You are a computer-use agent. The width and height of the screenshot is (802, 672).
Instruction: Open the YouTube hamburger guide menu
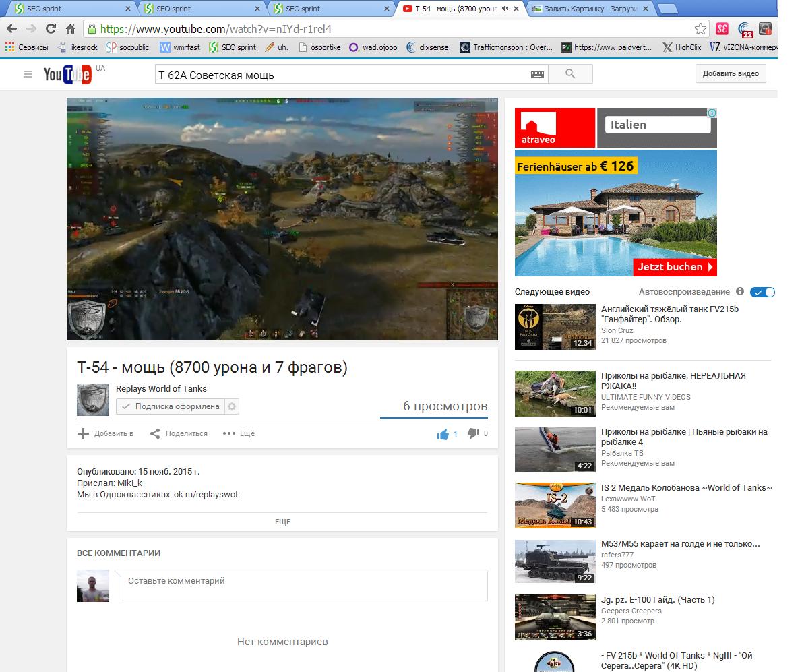click(28, 74)
